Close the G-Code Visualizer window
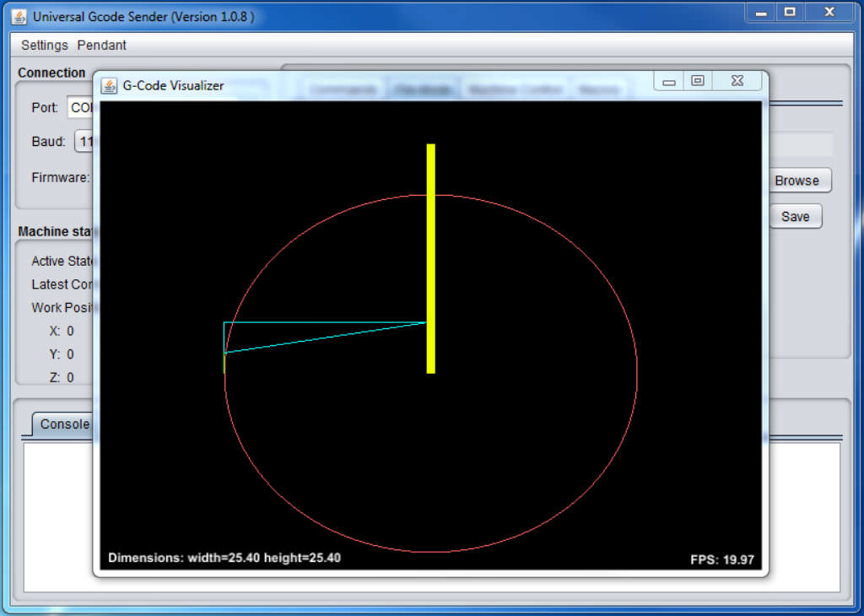Viewport: 864px width, 616px height. [x=737, y=81]
